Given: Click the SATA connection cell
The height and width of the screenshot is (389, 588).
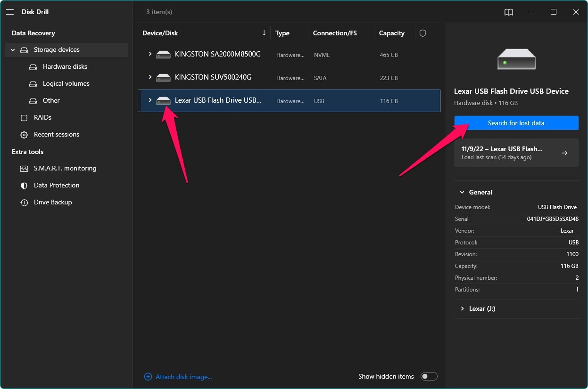Looking at the screenshot, I should tap(320, 78).
